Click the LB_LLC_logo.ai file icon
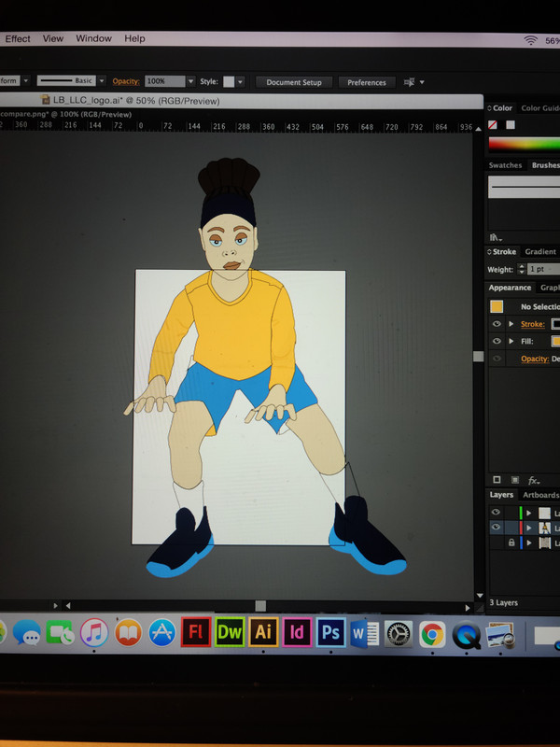 tap(46, 100)
